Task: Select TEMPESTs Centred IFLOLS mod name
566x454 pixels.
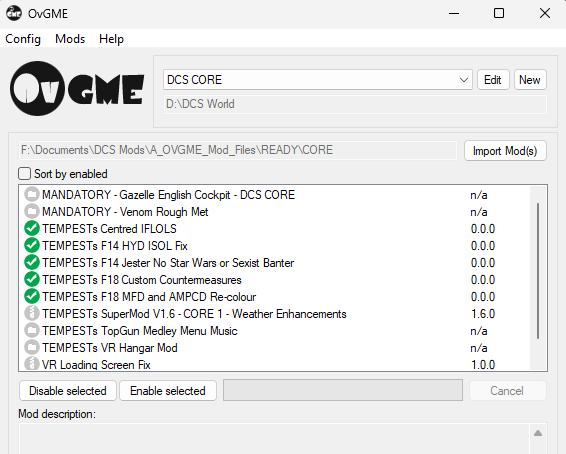Action: [x=109, y=229]
